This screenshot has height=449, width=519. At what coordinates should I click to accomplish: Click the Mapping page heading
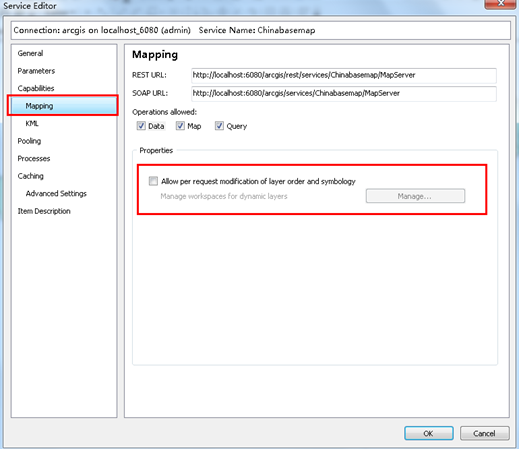[155, 55]
